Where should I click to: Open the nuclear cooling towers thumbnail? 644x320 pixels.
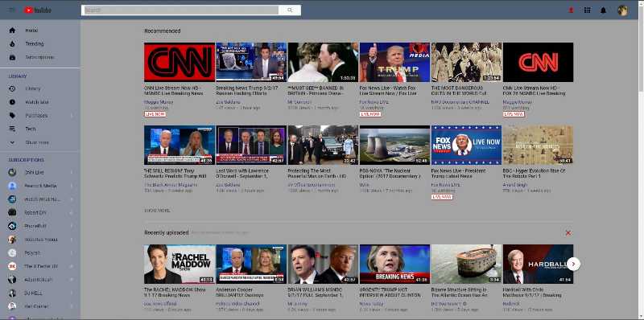tap(394, 145)
